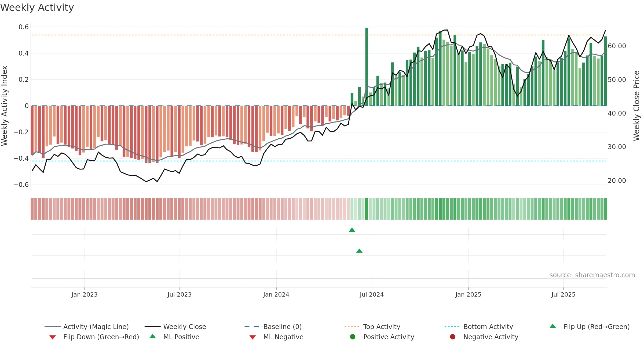Click the Positive Activity green circle icon

(x=353, y=337)
